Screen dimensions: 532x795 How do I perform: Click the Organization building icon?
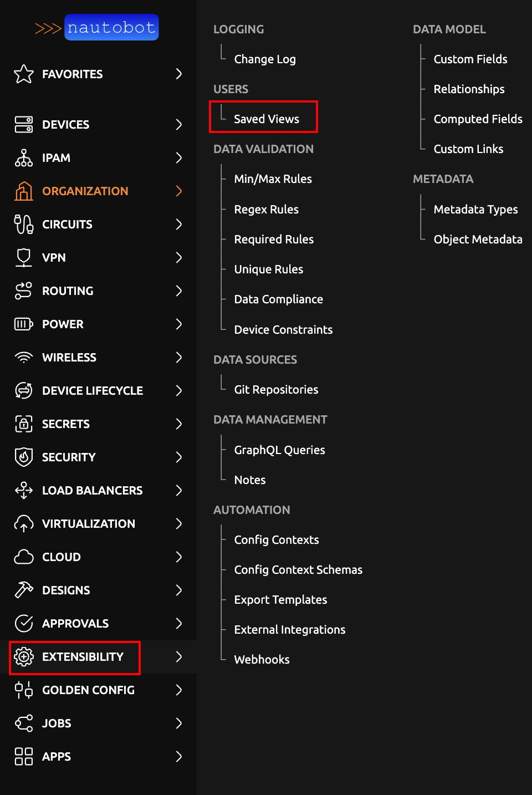24,191
